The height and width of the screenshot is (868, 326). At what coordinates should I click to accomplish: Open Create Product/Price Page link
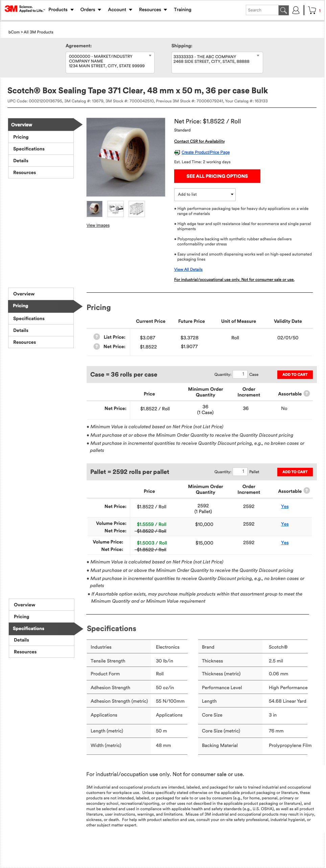point(206,152)
